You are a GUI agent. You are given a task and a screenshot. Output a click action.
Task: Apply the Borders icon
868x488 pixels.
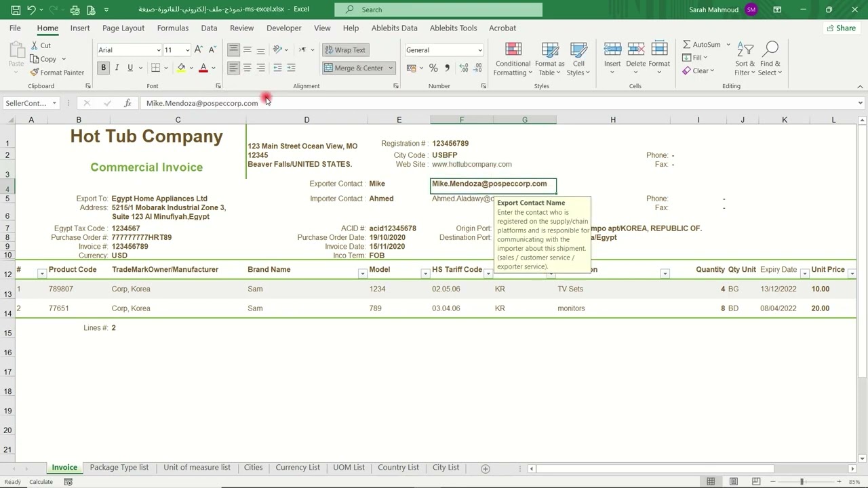[x=155, y=68]
